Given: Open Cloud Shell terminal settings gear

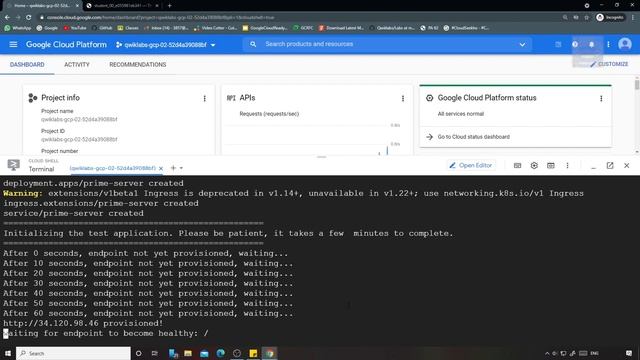Looking at the screenshot, I should [x=534, y=165].
